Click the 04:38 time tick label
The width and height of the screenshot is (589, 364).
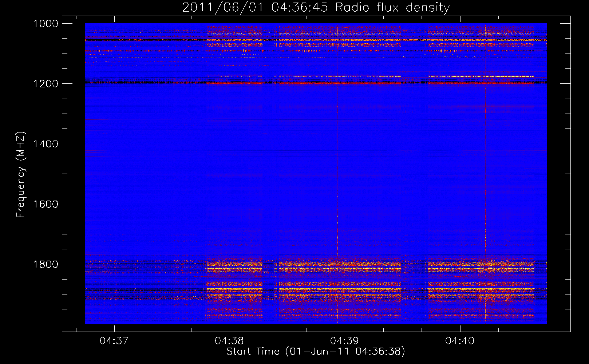pyautogui.click(x=229, y=341)
